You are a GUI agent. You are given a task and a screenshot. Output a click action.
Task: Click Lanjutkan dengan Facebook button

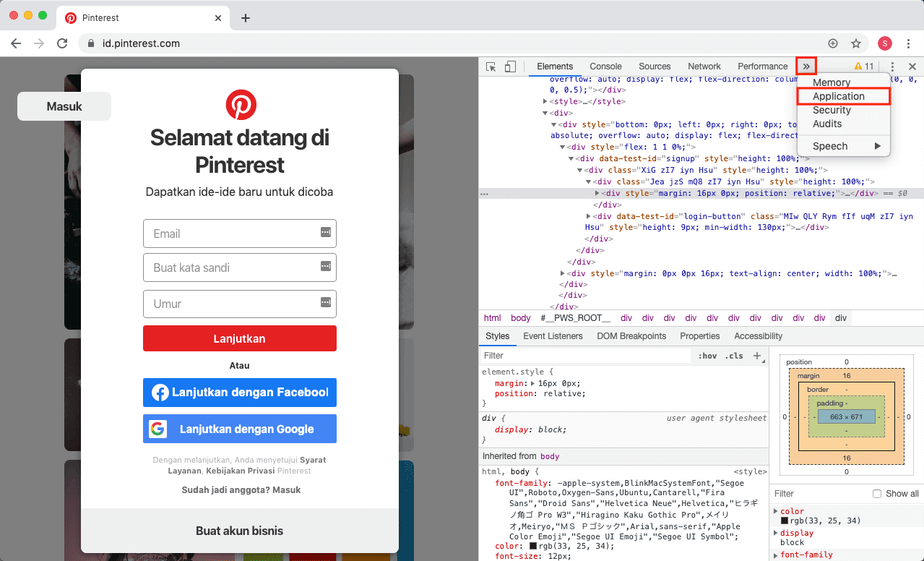tap(240, 393)
